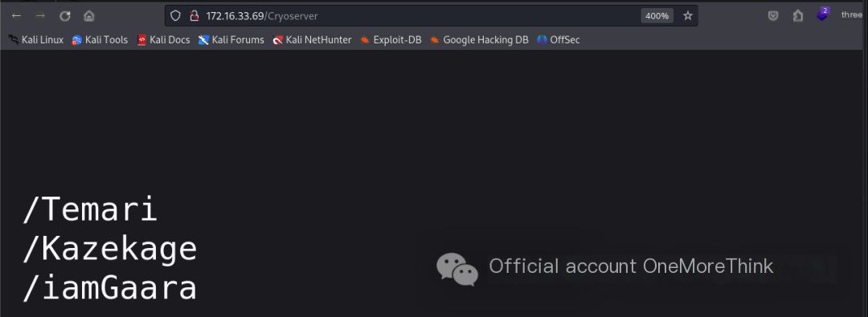
Task: Reset the 400% zoom indicator
Action: click(657, 15)
